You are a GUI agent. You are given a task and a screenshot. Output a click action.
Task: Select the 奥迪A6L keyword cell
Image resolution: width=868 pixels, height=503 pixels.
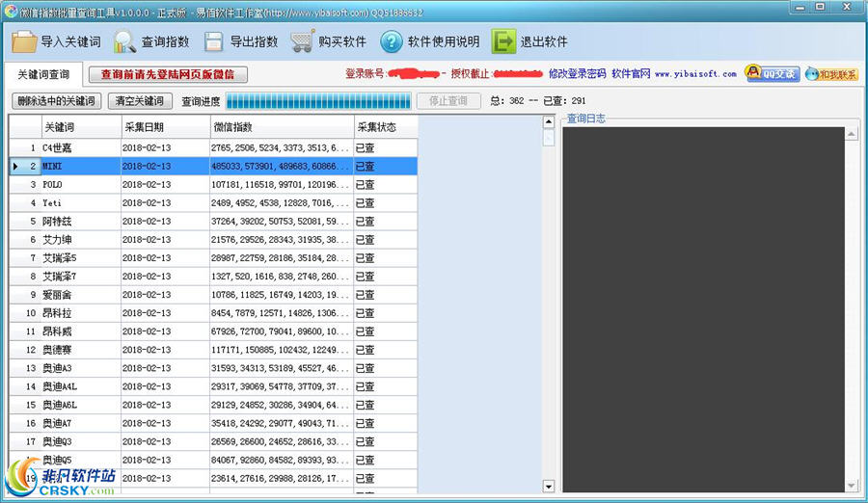click(81, 405)
